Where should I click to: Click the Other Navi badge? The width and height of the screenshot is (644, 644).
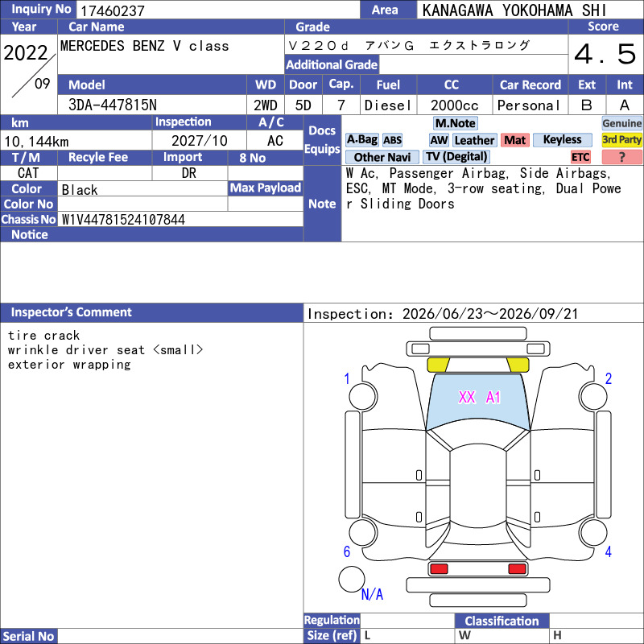382,157
